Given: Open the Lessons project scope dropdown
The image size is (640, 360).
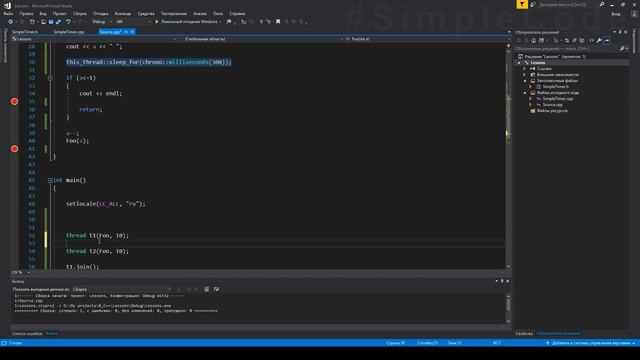Looking at the screenshot, I should click(x=95, y=39).
